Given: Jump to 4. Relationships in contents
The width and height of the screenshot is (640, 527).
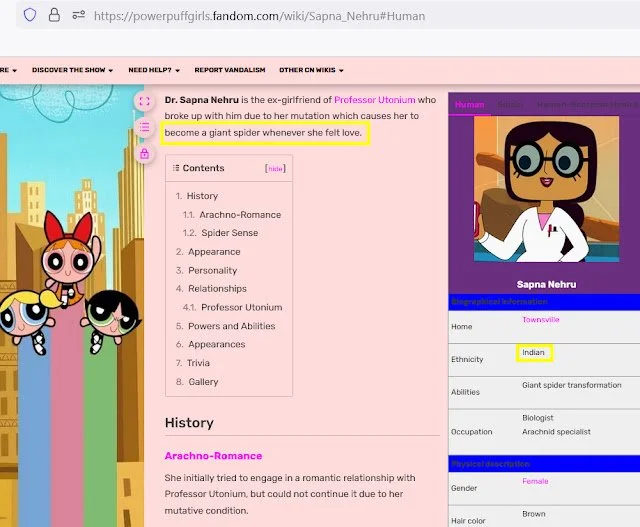Looking at the screenshot, I should (211, 289).
